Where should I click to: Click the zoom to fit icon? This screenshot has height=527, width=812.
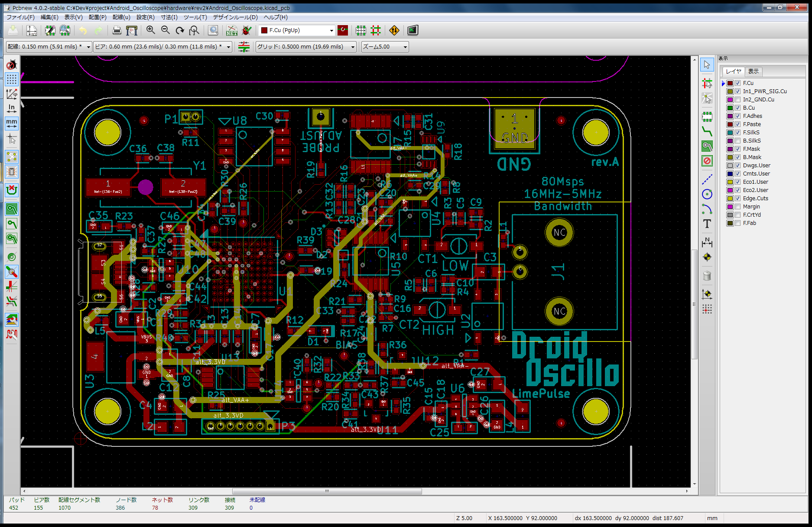pos(195,30)
